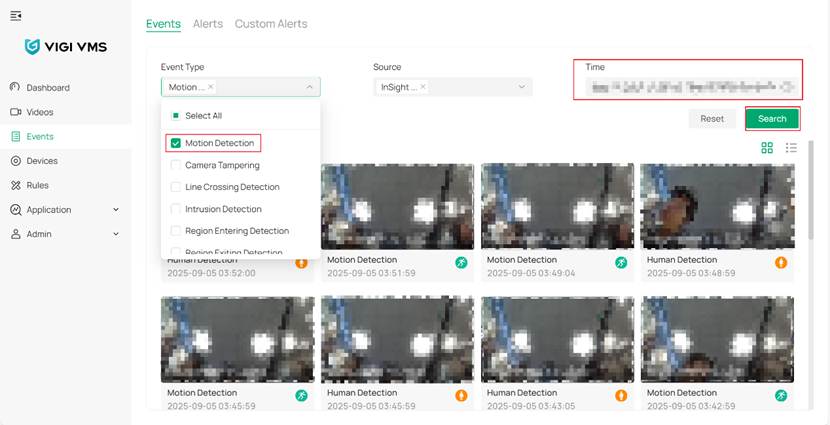The width and height of the screenshot is (830, 425).
Task: Remove the Motion tag from Event Type
Action: (211, 88)
